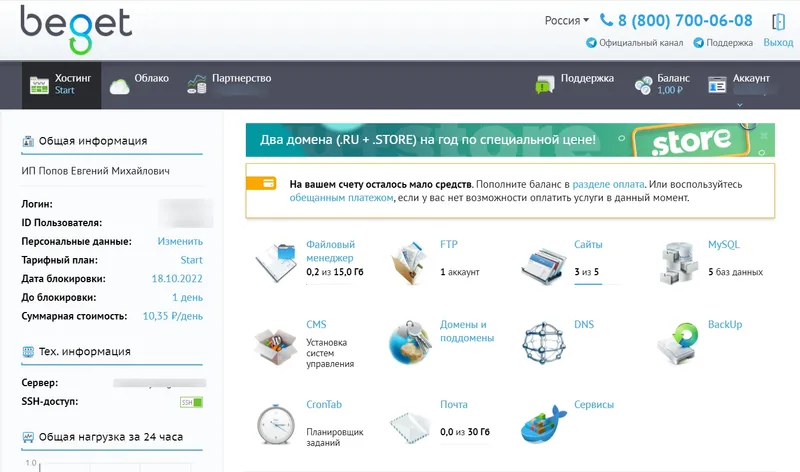Click the Хостинг server icon in navbar

click(x=39, y=85)
